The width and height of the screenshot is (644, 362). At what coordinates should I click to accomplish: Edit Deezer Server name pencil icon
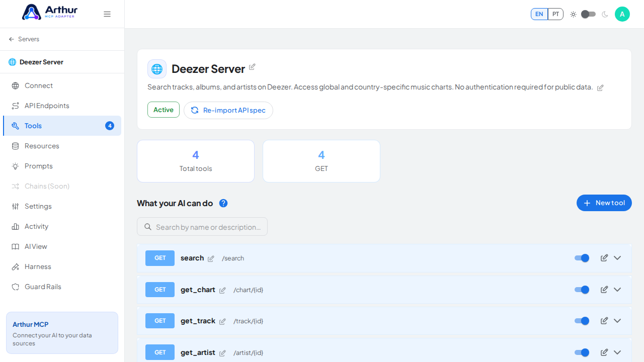click(x=252, y=67)
